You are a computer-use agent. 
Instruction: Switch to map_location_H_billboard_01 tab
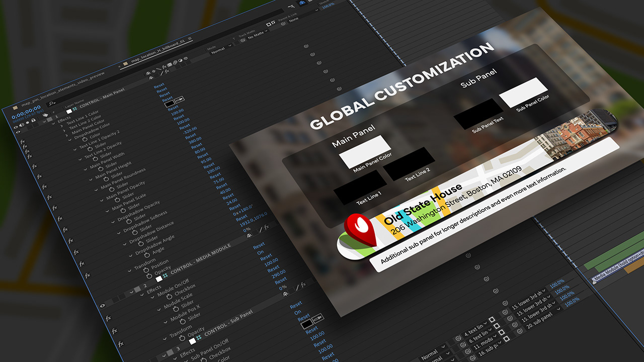pyautogui.click(x=157, y=51)
